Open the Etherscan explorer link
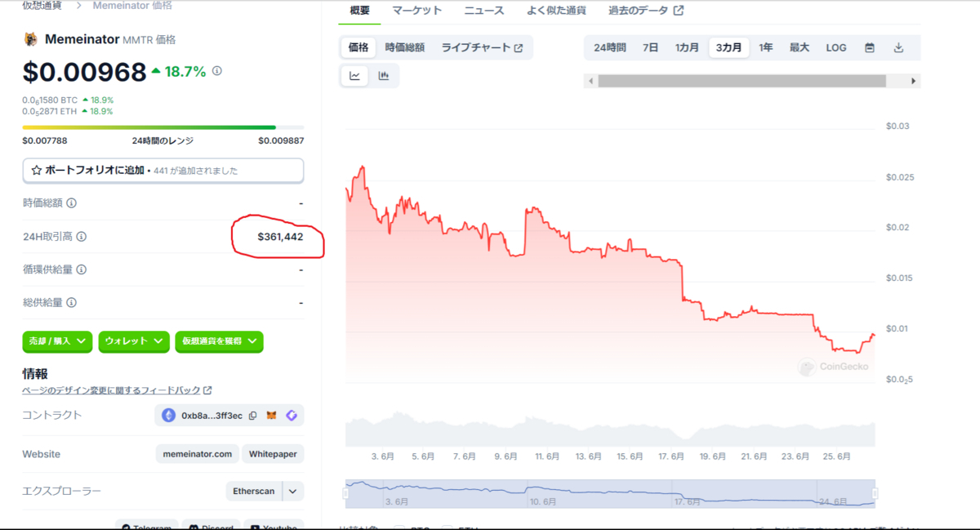980x530 pixels. 254,491
